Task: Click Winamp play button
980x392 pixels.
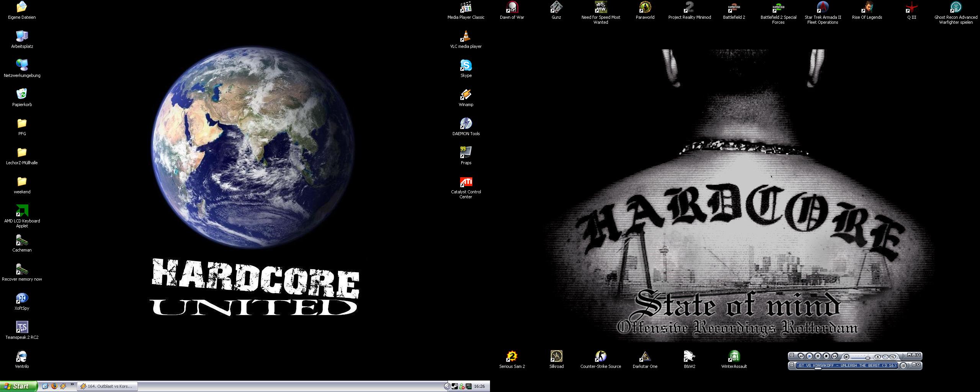Action: pos(809,356)
